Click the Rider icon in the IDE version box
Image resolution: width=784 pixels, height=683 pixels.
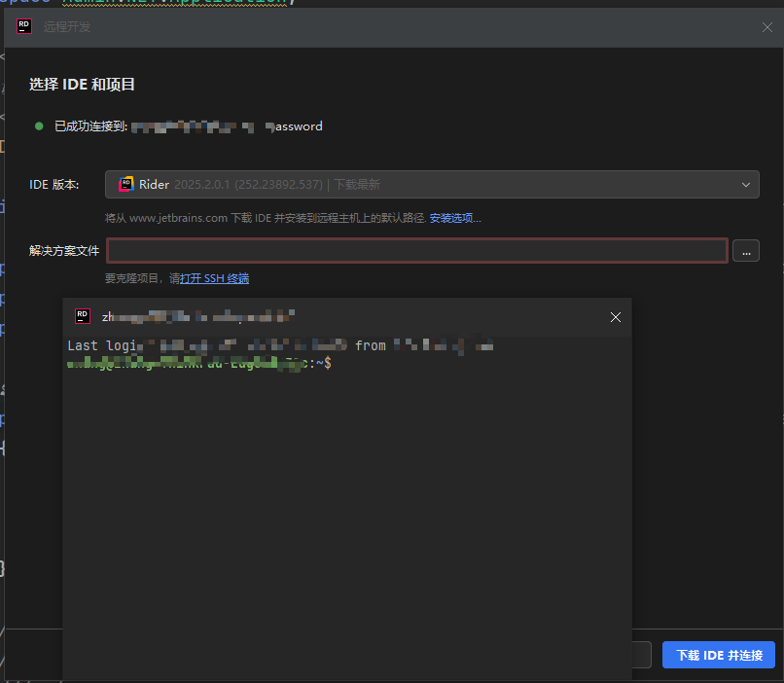125,184
